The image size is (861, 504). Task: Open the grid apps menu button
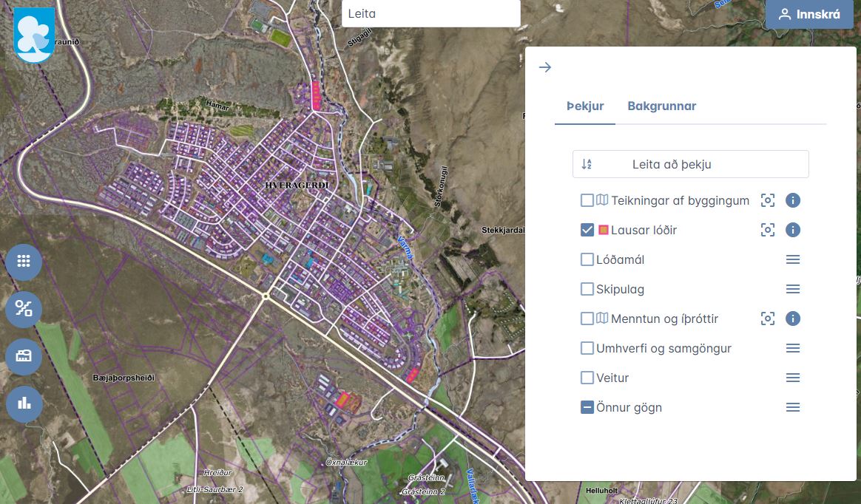pos(24,262)
